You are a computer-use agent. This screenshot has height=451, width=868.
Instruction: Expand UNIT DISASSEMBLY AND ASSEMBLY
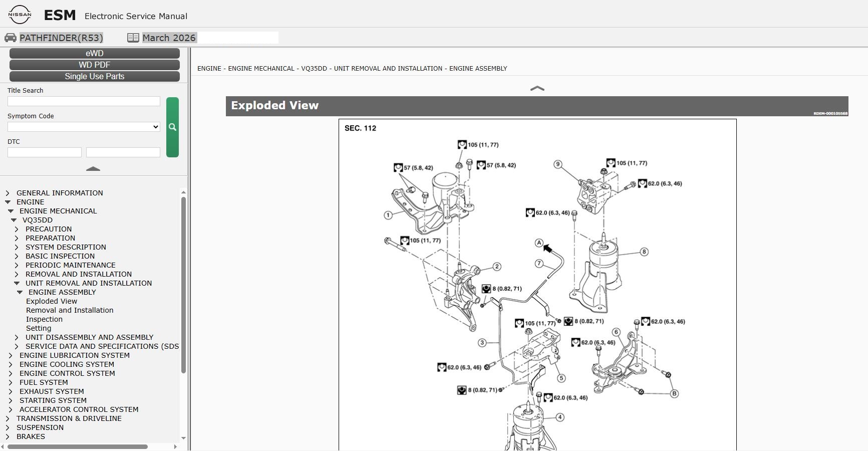click(x=17, y=337)
